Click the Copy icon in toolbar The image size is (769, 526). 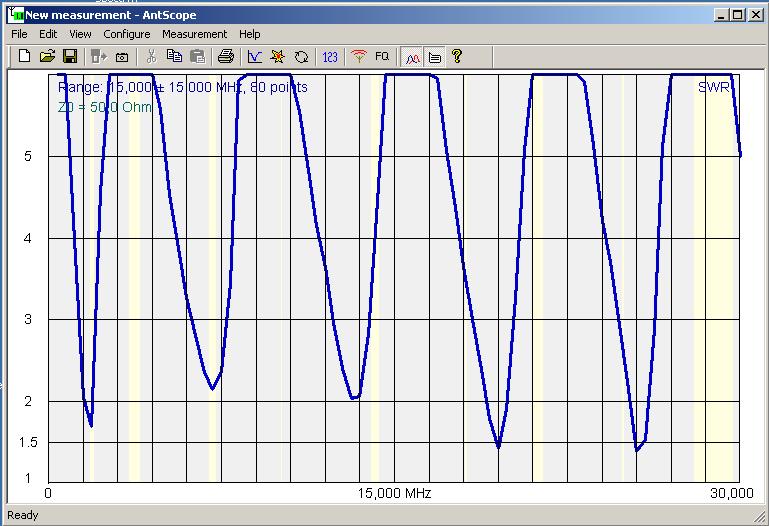[174, 56]
